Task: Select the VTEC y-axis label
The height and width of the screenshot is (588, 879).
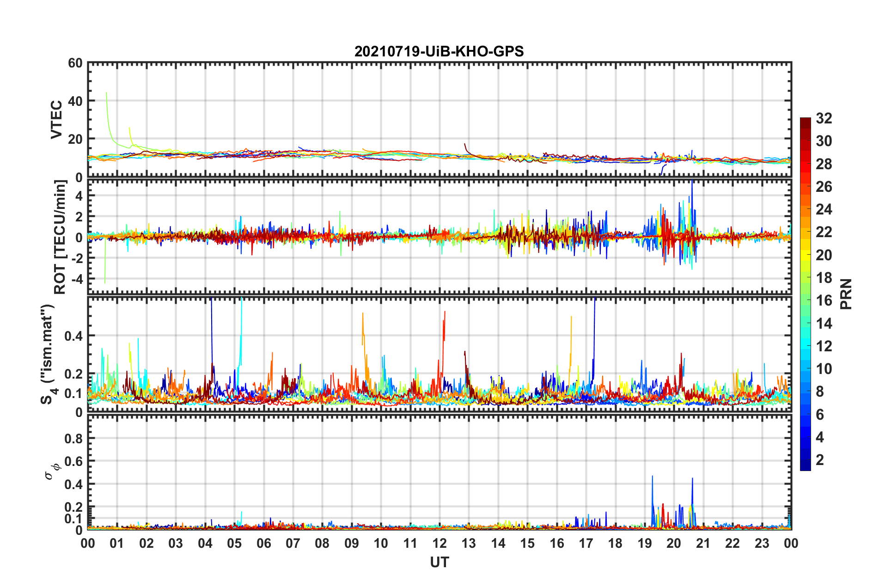Action: tap(56, 120)
